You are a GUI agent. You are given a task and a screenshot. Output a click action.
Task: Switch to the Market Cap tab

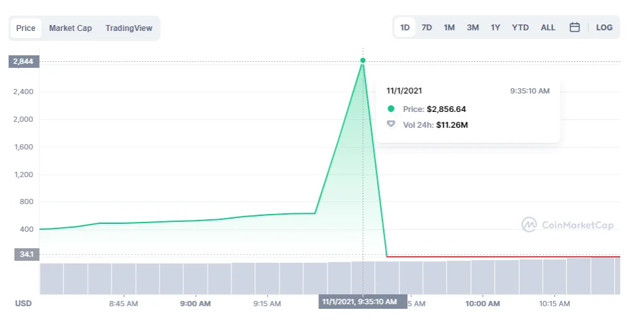click(71, 28)
